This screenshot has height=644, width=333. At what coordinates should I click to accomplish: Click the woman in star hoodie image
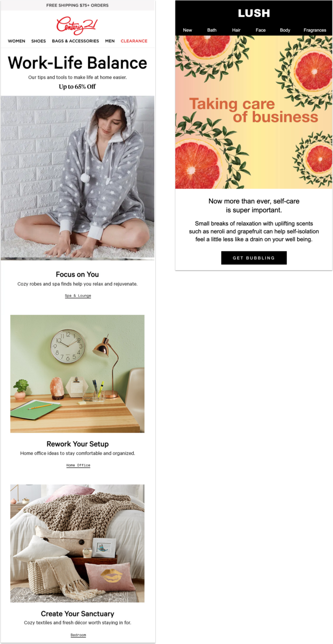point(78,177)
